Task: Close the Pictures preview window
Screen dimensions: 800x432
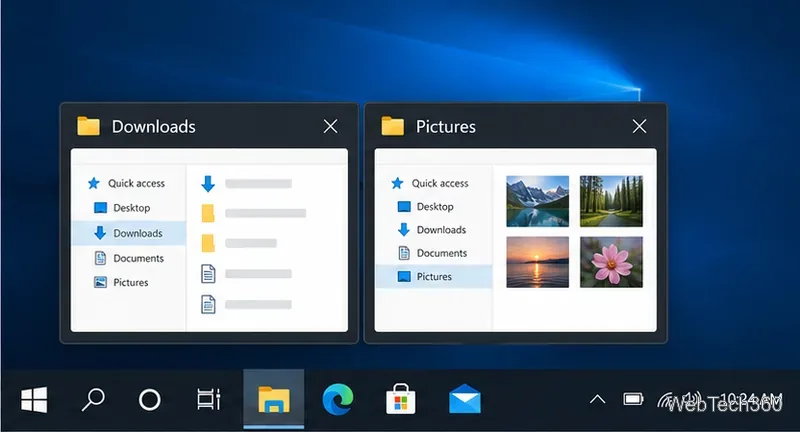Action: coord(639,126)
